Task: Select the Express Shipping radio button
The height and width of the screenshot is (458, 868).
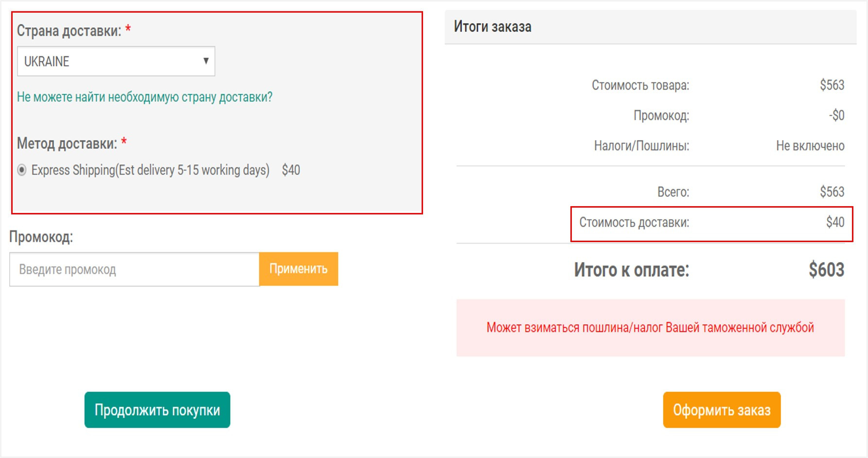Action: point(22,170)
